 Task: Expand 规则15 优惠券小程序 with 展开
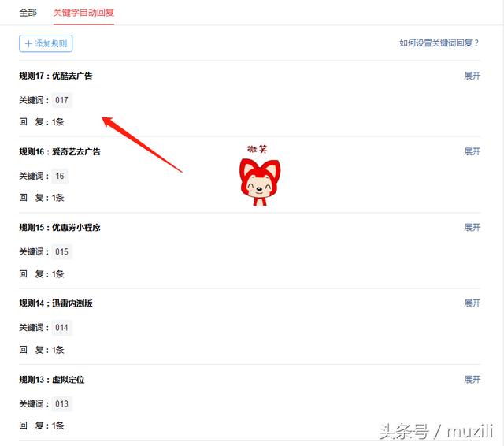pos(472,228)
